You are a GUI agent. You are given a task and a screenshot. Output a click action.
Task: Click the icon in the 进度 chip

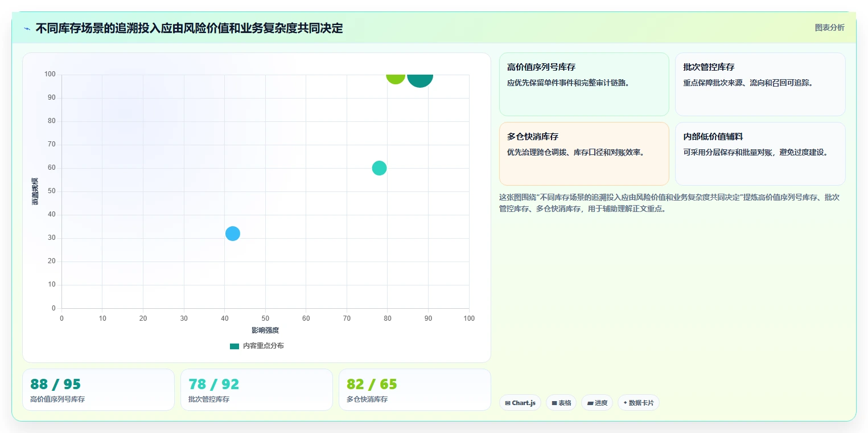pyautogui.click(x=590, y=403)
